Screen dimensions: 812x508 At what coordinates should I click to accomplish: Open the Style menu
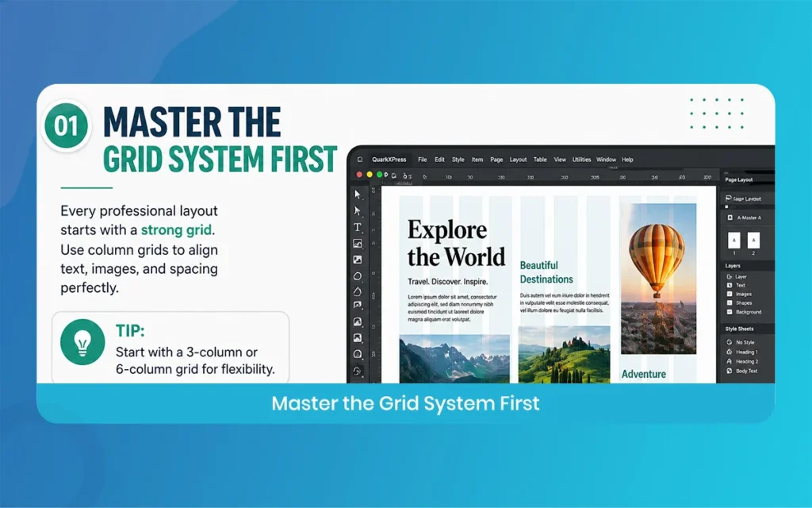[x=458, y=160]
